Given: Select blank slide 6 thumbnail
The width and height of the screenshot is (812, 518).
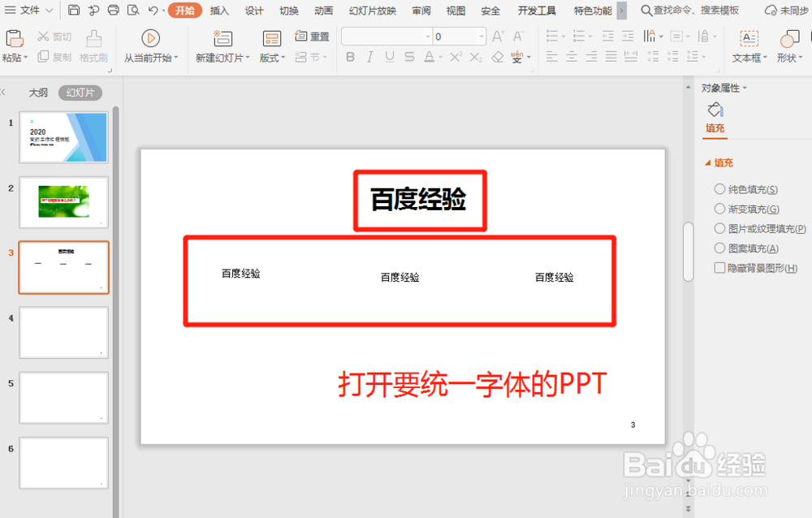Looking at the screenshot, I should [x=63, y=463].
